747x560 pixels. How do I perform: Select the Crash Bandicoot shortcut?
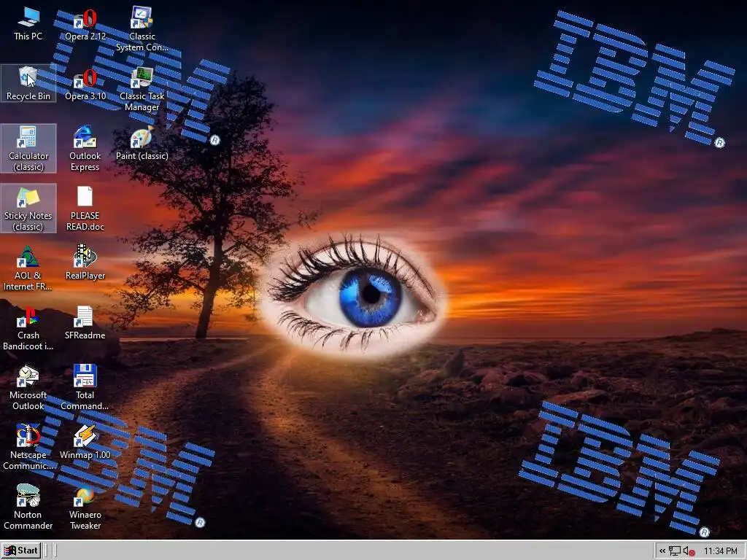[x=28, y=328]
